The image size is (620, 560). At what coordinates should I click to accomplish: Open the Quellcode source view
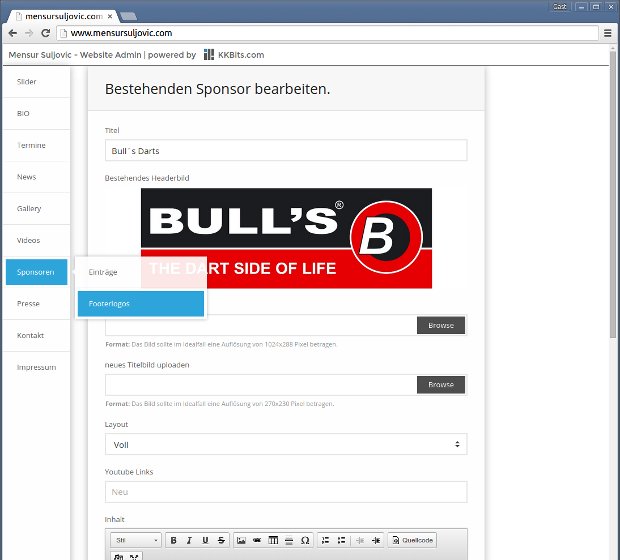[412, 540]
